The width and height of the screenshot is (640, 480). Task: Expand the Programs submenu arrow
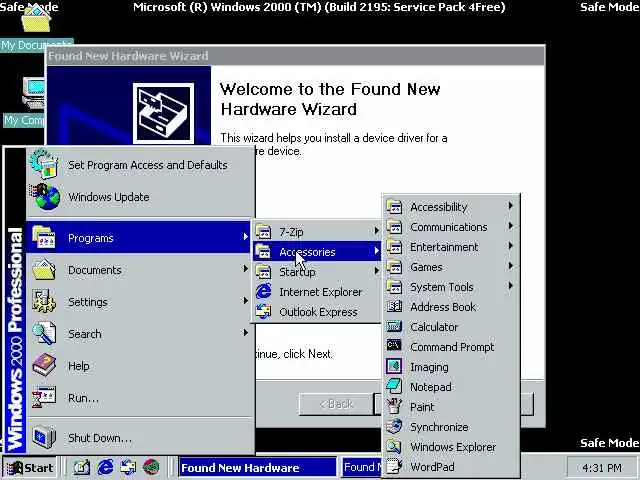[x=245, y=236]
